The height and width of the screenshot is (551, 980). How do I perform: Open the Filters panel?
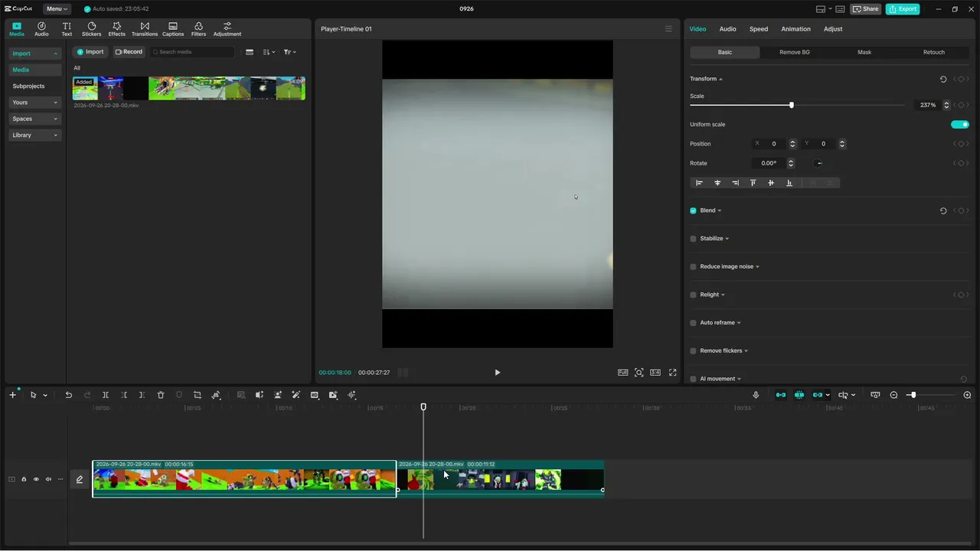[x=198, y=29]
